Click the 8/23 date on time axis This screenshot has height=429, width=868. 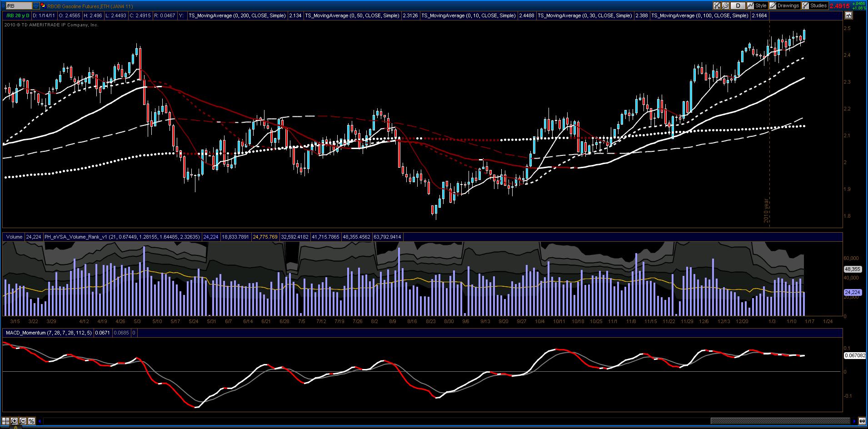pos(430,321)
